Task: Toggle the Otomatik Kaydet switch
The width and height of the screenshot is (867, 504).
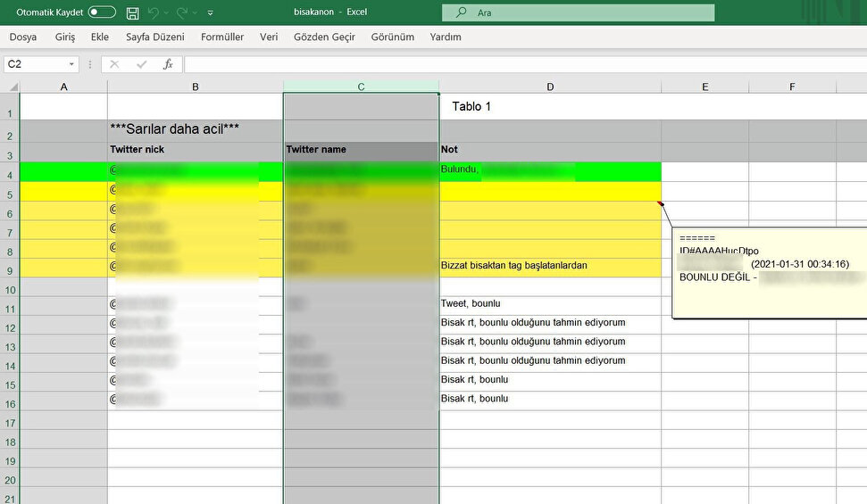Action: point(102,12)
